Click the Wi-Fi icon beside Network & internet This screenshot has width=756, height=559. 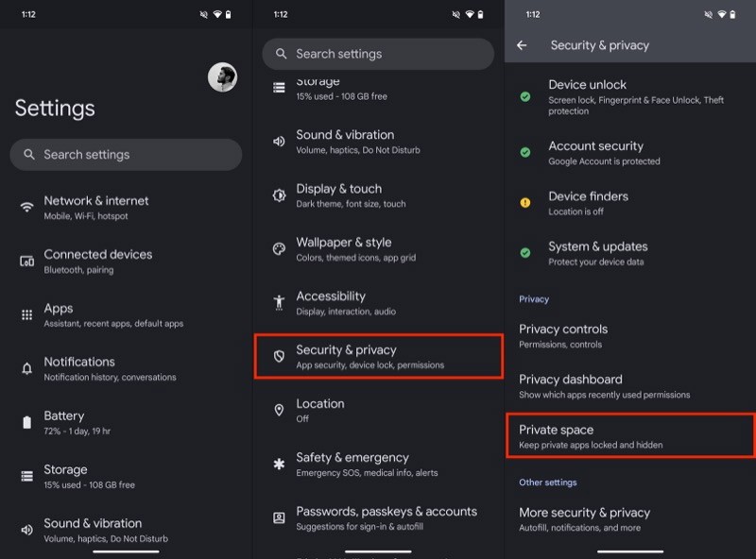click(26, 207)
